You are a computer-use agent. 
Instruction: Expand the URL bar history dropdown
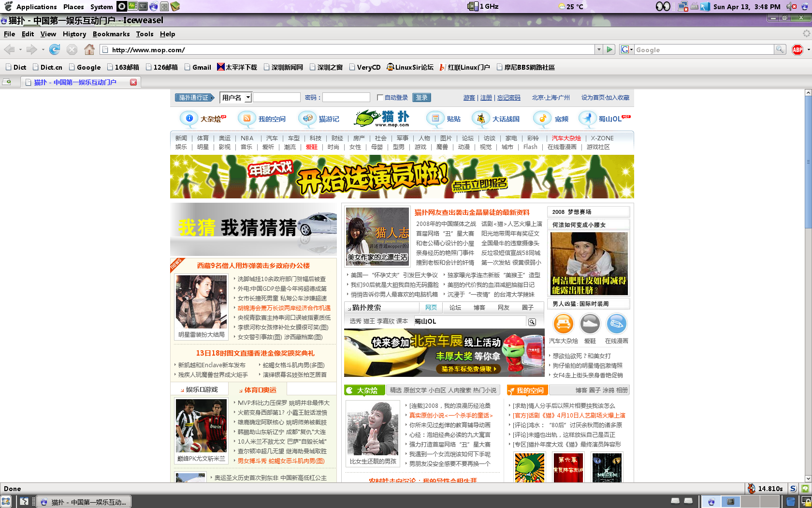click(x=599, y=49)
